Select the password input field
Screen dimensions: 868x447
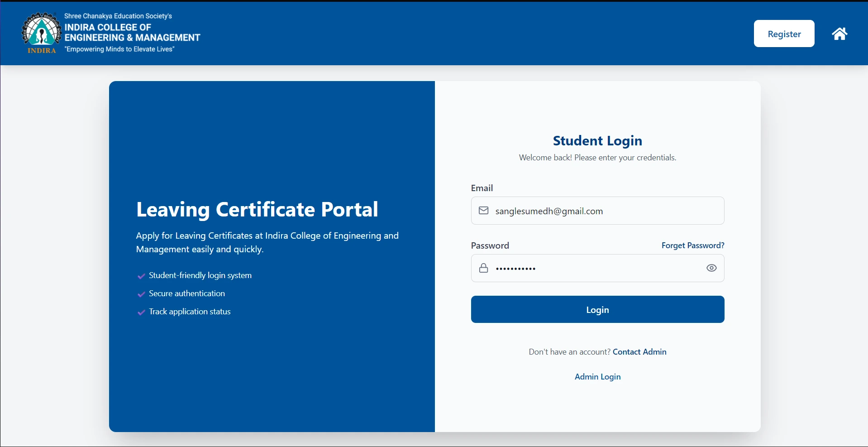tap(597, 268)
